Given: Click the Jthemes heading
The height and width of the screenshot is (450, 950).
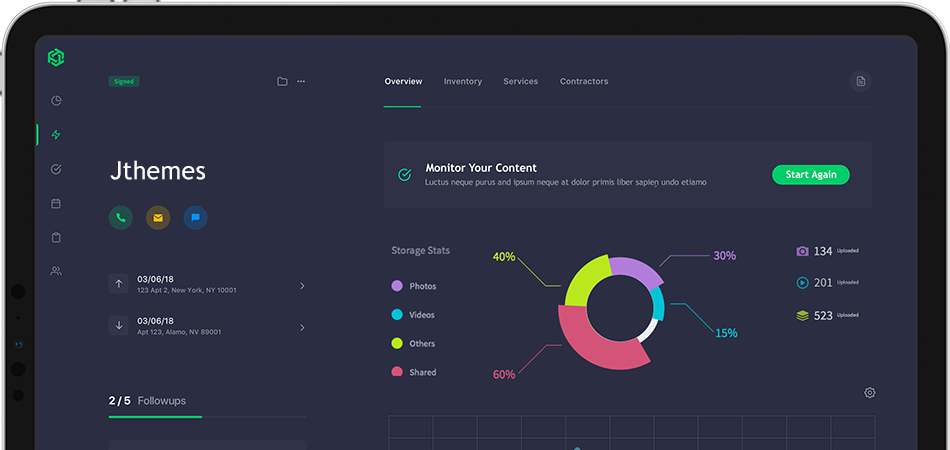Looking at the screenshot, I should click(x=158, y=171).
